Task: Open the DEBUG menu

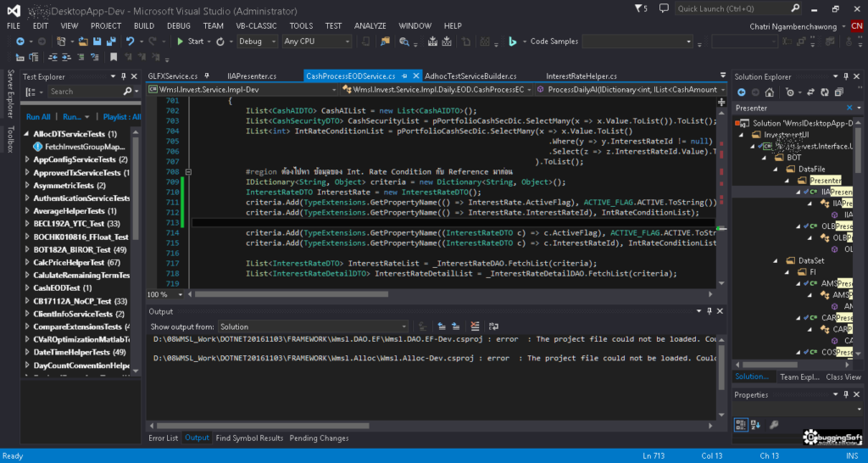Action: pos(178,26)
